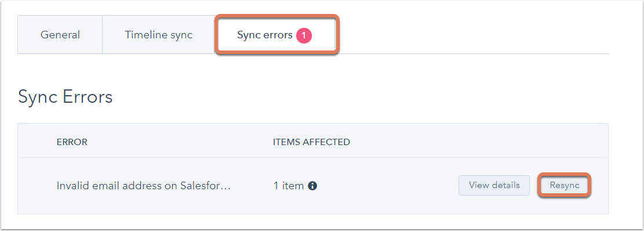Show tooltip via the items affected info icon

click(x=312, y=186)
